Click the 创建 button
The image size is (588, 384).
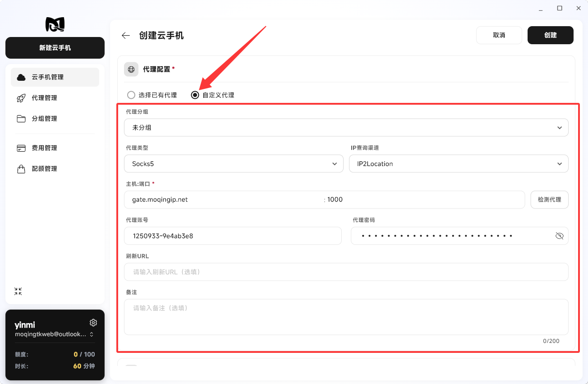point(551,35)
